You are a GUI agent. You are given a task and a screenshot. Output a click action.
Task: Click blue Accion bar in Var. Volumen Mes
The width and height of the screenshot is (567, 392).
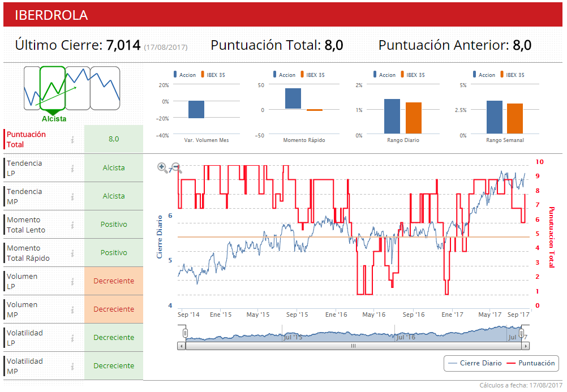click(196, 110)
